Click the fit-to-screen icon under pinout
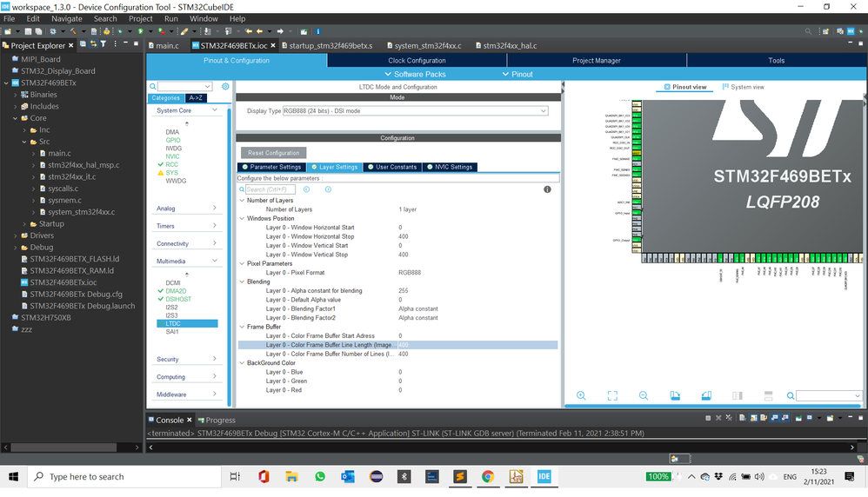The width and height of the screenshot is (868, 497). coord(612,395)
